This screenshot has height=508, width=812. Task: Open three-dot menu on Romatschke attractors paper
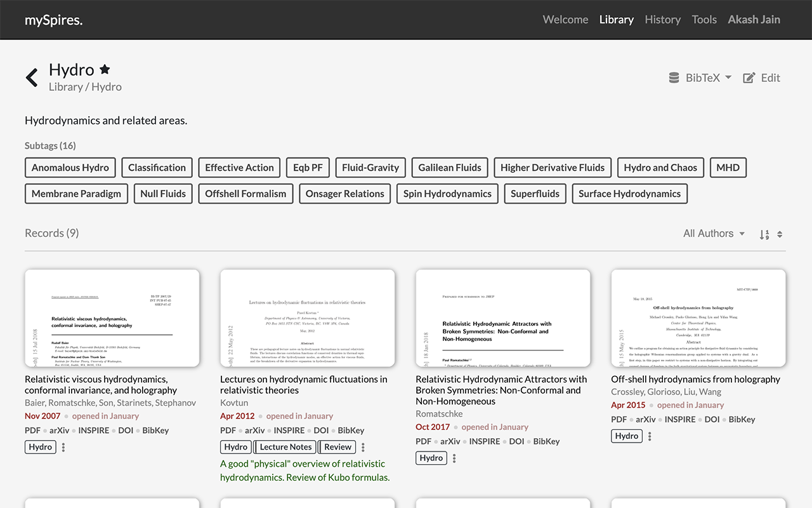[x=454, y=458]
